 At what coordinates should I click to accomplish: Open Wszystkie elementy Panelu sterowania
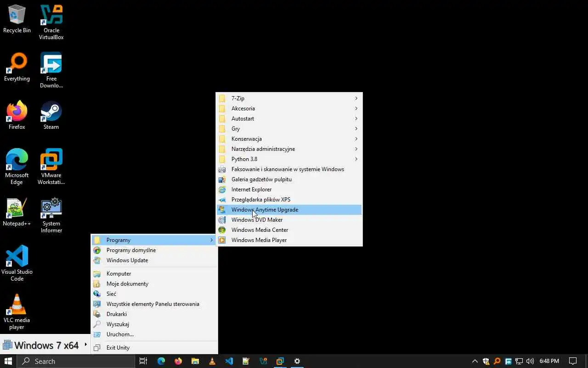click(x=154, y=304)
